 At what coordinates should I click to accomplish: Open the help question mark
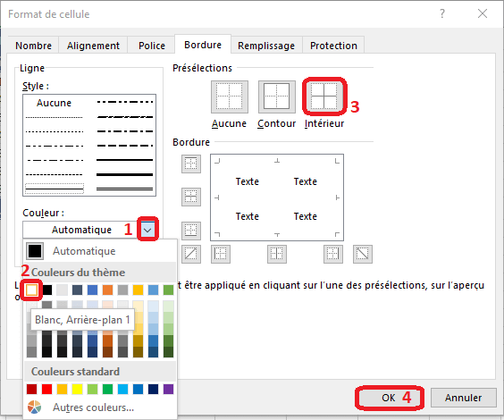click(x=442, y=13)
